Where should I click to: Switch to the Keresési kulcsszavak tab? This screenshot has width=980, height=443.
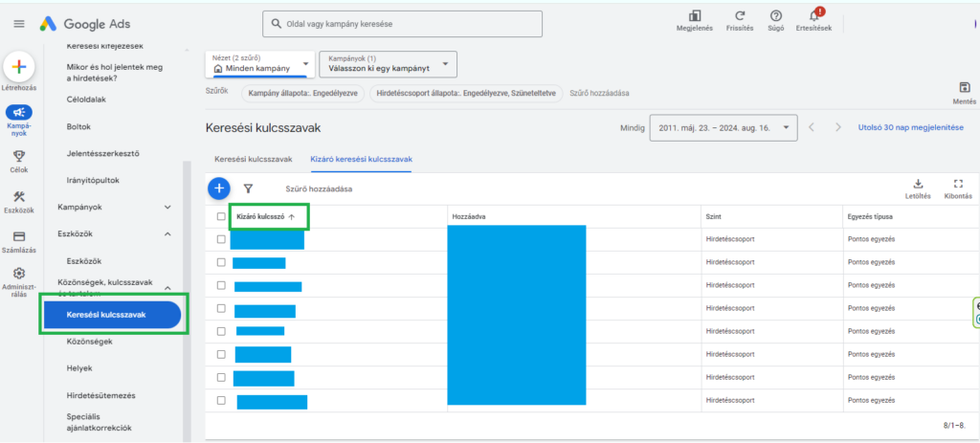pos(254,159)
